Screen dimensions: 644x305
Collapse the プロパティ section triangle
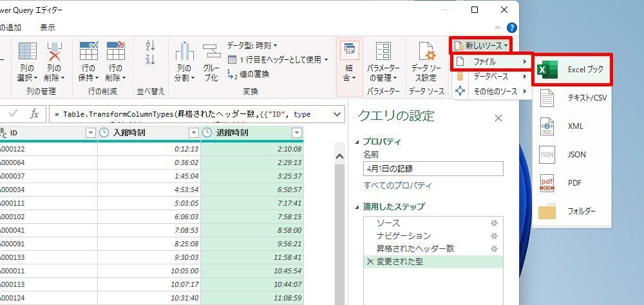[357, 142]
